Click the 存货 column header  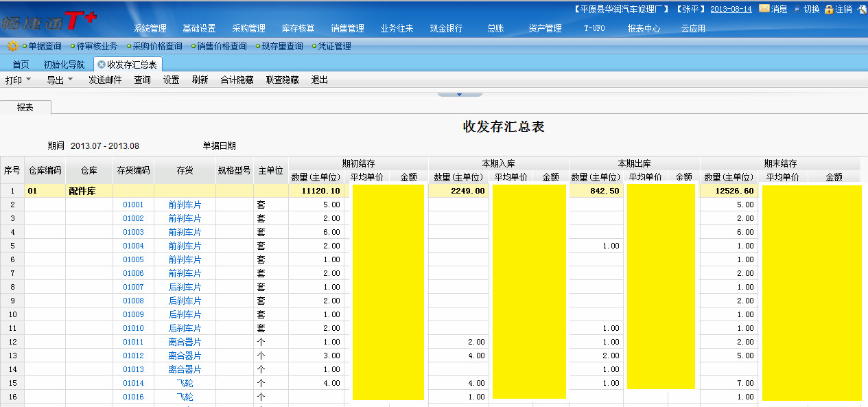click(185, 170)
